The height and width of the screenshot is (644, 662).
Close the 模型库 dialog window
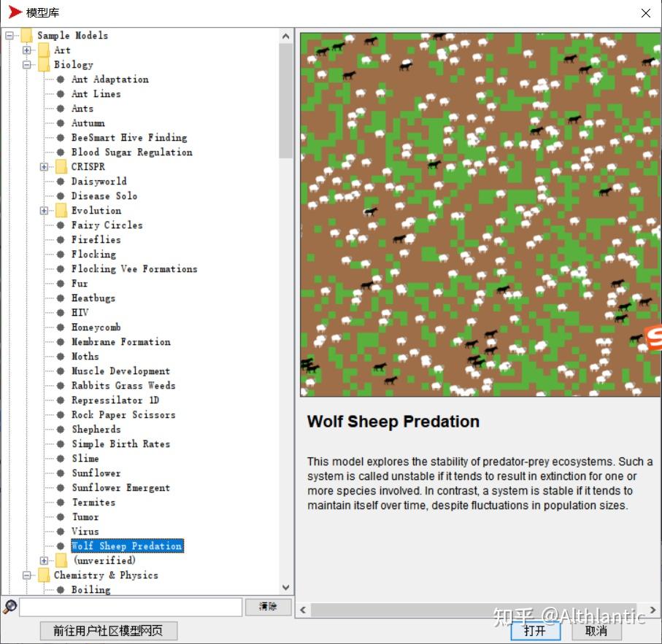click(645, 13)
